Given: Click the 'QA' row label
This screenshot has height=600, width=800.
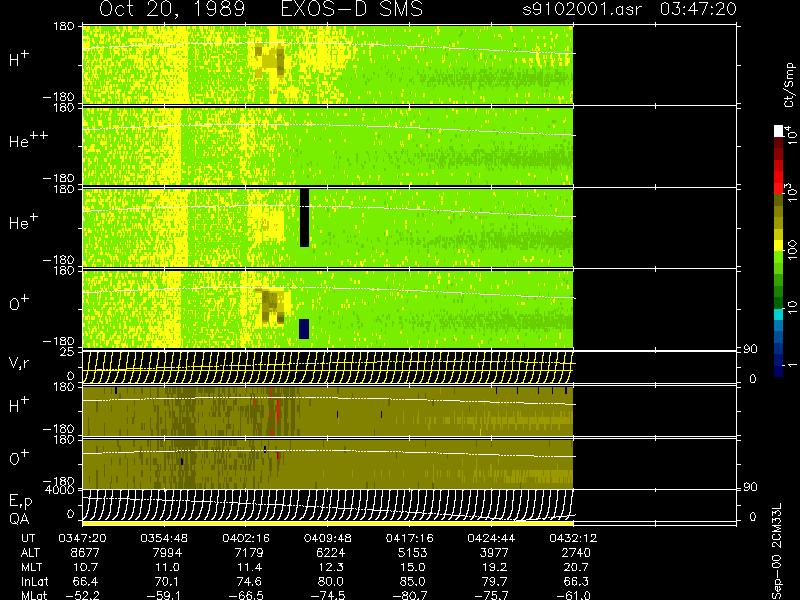Looking at the screenshot, I should pyautogui.click(x=19, y=519).
